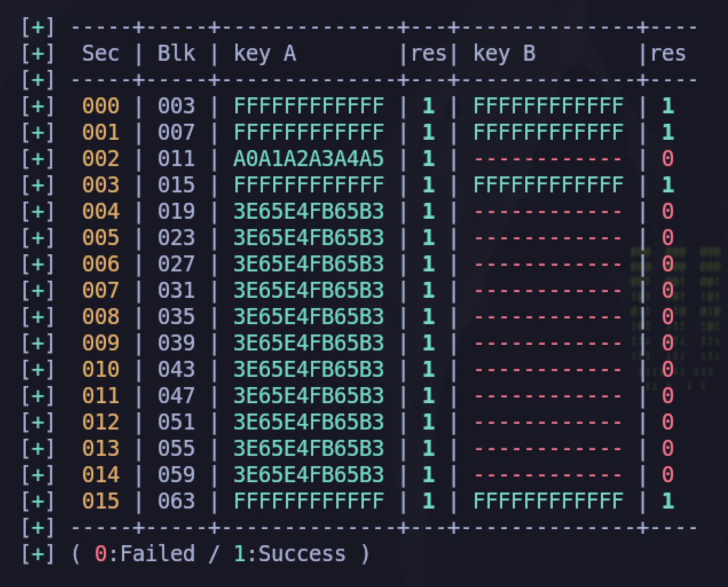Click missing key B dashes in sector 010 row
The width and height of the screenshot is (728, 587).
[x=548, y=369]
